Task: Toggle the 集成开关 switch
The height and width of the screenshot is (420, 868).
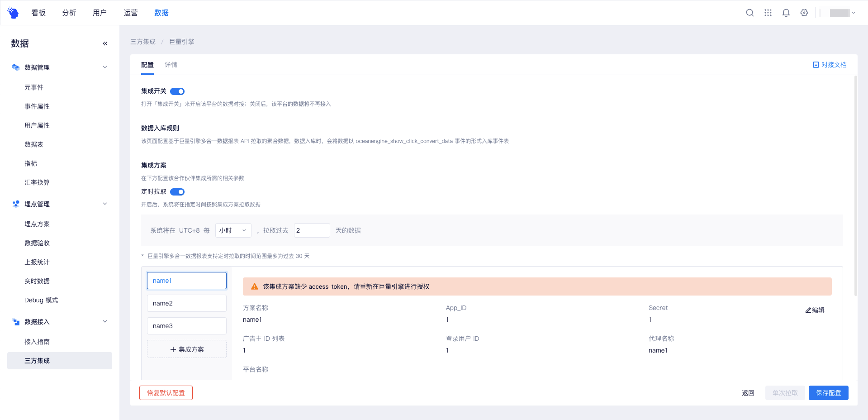Action: (x=177, y=91)
